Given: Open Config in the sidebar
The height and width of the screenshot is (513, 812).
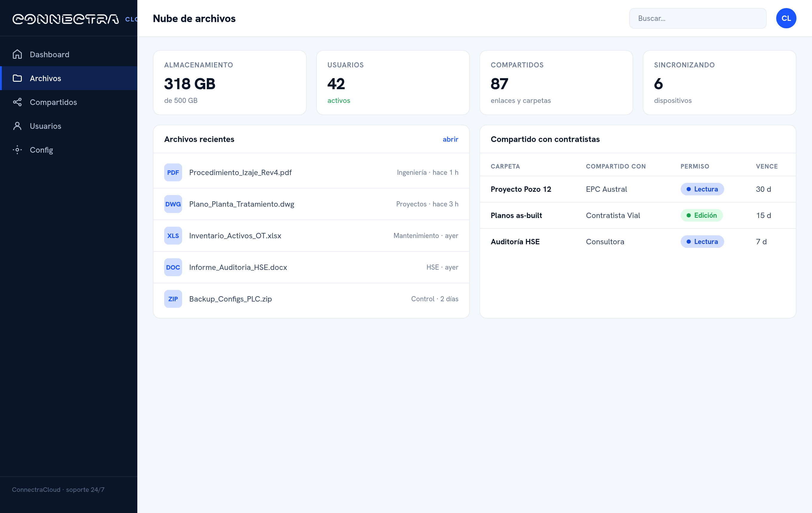Looking at the screenshot, I should pyautogui.click(x=69, y=150).
